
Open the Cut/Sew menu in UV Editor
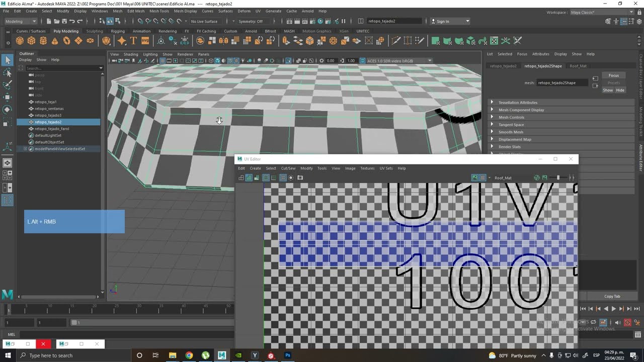click(288, 168)
